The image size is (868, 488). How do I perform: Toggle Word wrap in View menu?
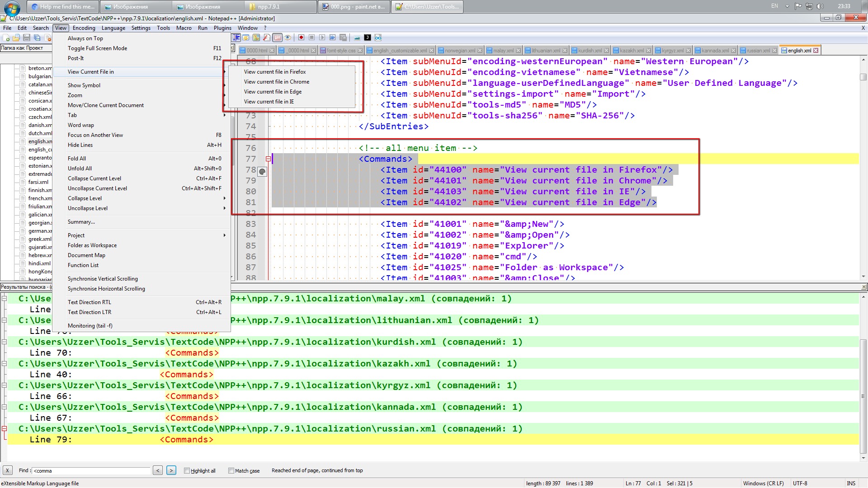pyautogui.click(x=142, y=125)
